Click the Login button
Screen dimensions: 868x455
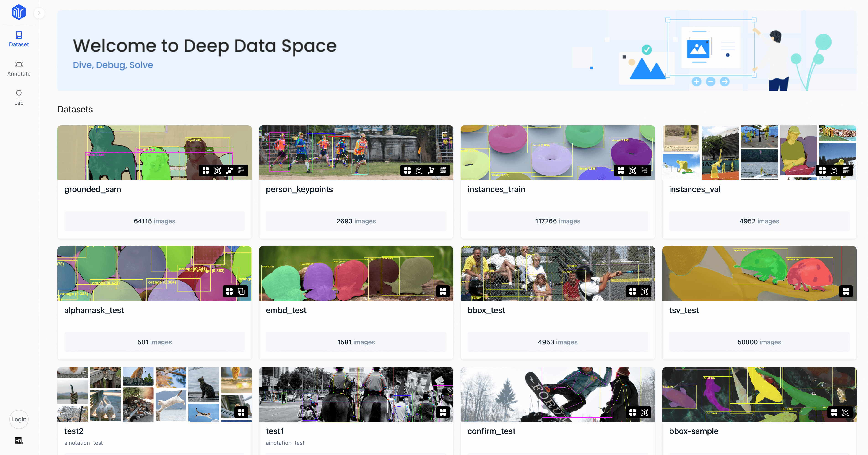19,419
